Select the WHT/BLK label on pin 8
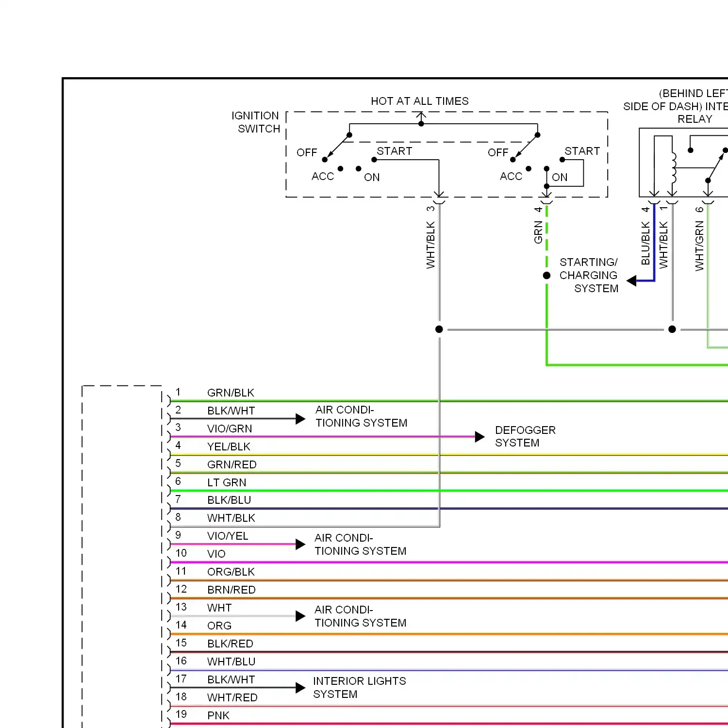The image size is (728, 728). (231, 518)
